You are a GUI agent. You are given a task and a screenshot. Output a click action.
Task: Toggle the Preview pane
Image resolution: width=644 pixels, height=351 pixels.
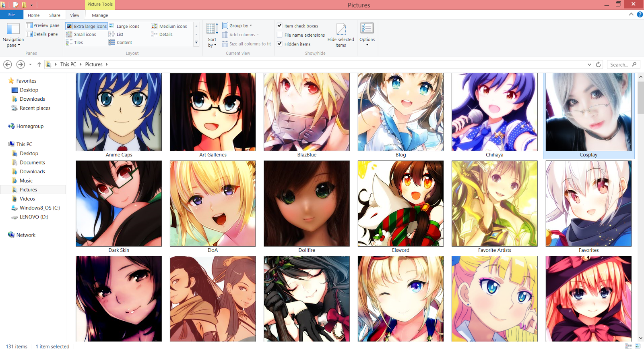coord(43,25)
